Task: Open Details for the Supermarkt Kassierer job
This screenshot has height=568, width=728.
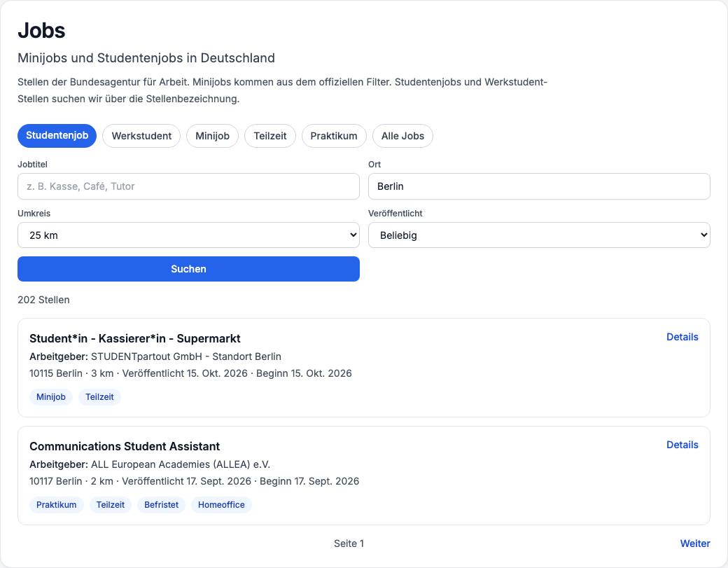Action: click(682, 337)
